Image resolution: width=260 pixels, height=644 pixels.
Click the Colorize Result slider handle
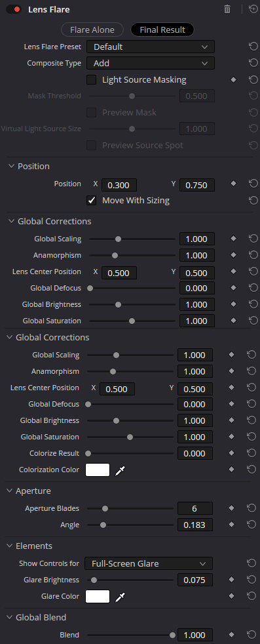tap(88, 453)
